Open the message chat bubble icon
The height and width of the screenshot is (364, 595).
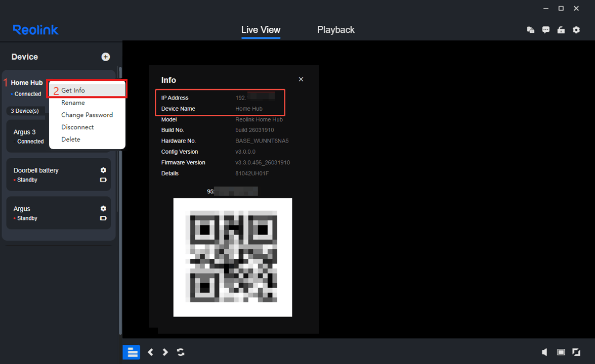point(545,30)
